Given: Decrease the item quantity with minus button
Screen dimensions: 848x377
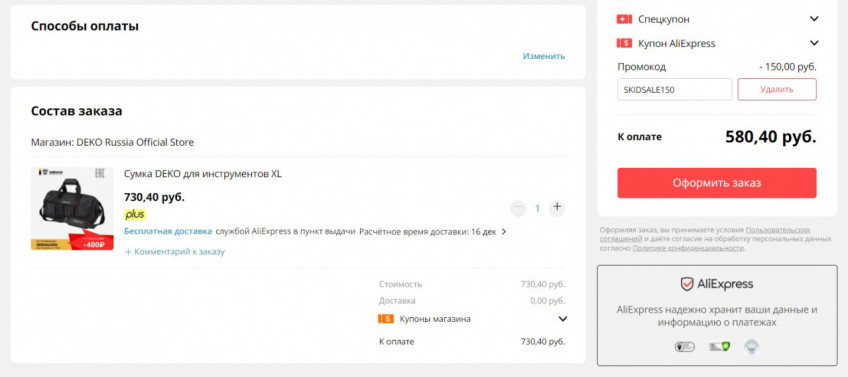Looking at the screenshot, I should pos(518,208).
